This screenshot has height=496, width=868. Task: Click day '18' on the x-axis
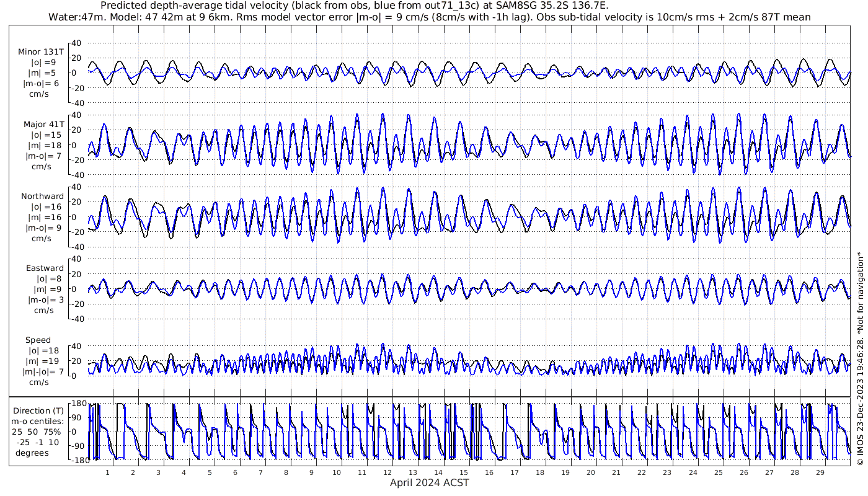(540, 472)
